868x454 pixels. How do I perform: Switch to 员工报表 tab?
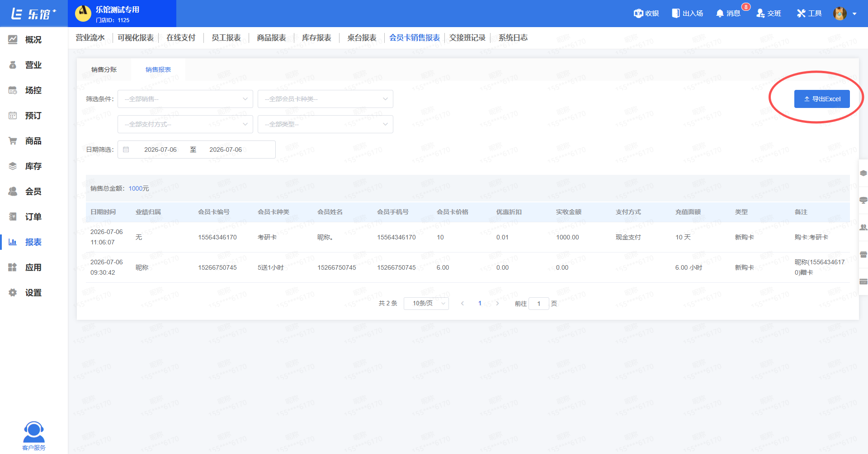[226, 38]
